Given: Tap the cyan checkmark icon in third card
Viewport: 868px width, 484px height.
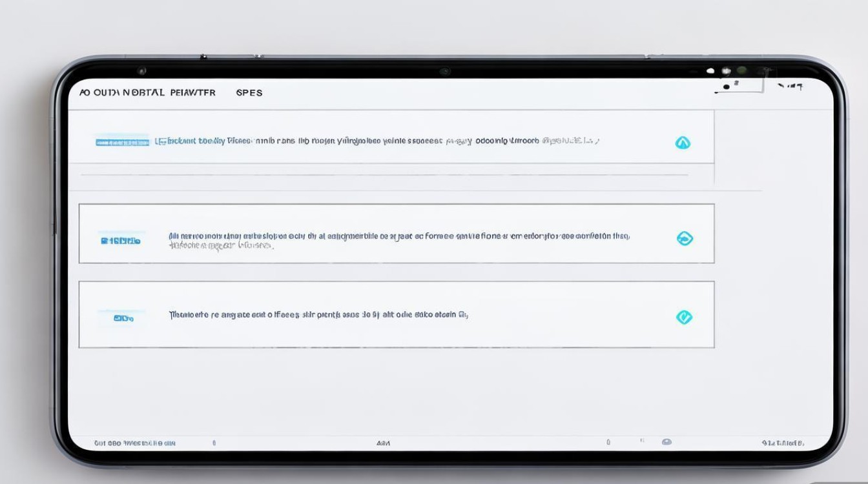Looking at the screenshot, I should (x=684, y=317).
